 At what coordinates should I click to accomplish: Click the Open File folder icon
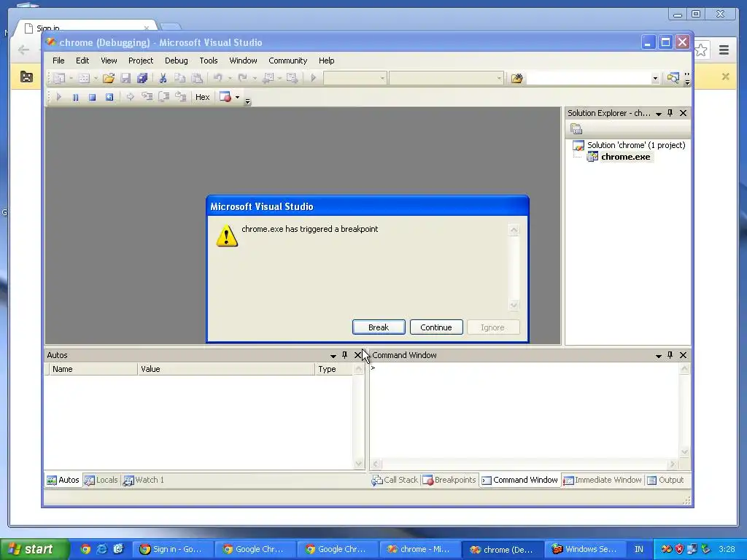[x=109, y=78]
